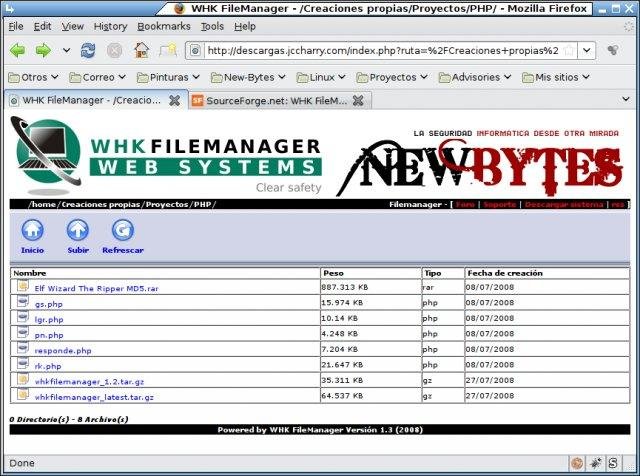Expand the Linux bookmark folder
This screenshot has width=640, height=476.
321,77
